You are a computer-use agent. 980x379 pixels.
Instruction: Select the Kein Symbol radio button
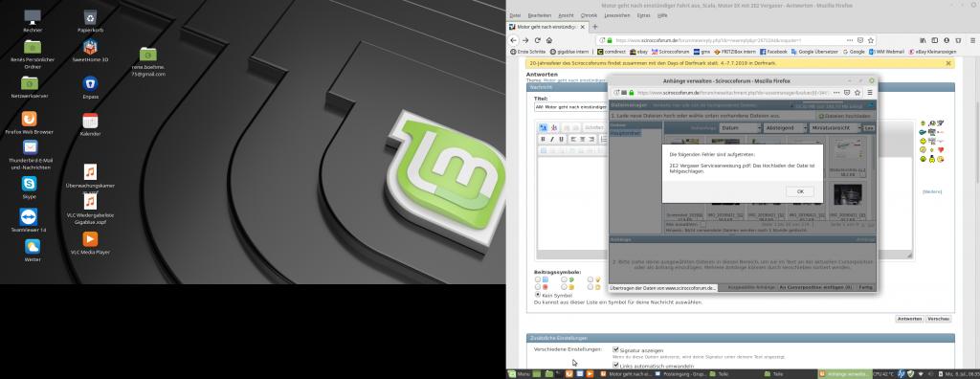point(538,295)
